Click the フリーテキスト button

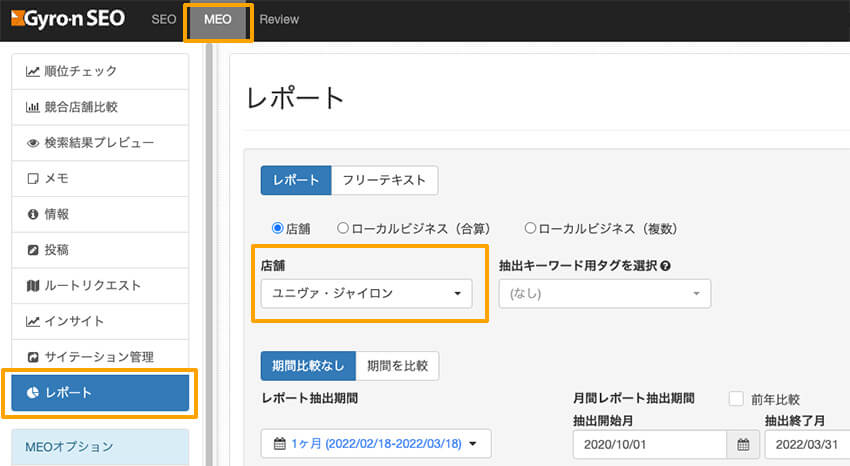tap(384, 180)
